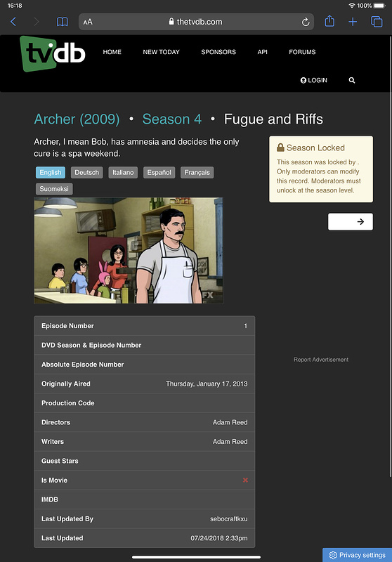Go to Season 4 breadcrumb link
The width and height of the screenshot is (392, 562).
click(x=172, y=119)
